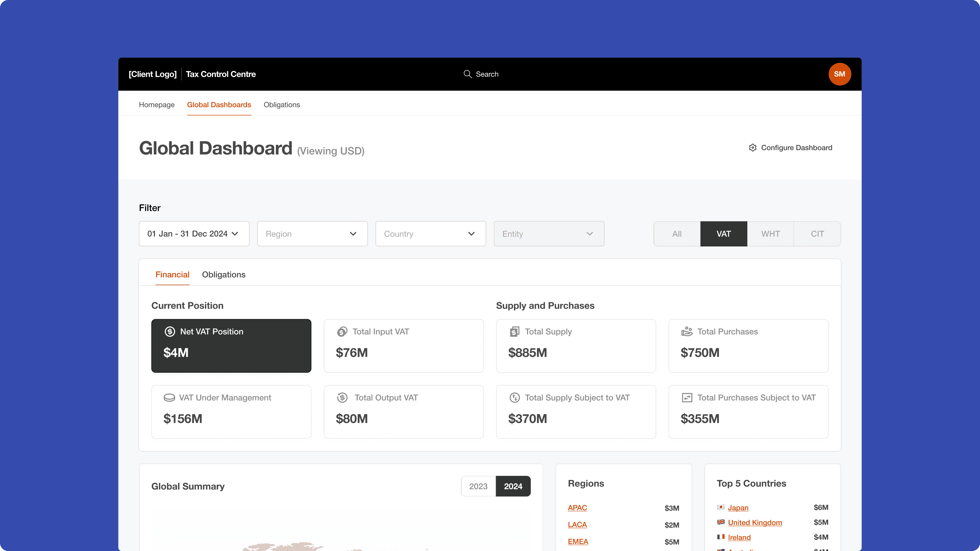
Task: Click the Global Dashboard heading
Action: pyautogui.click(x=215, y=148)
